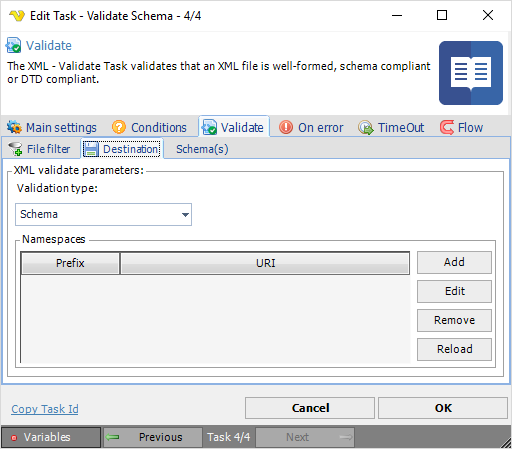Click the red Variables dot icon

point(14,438)
